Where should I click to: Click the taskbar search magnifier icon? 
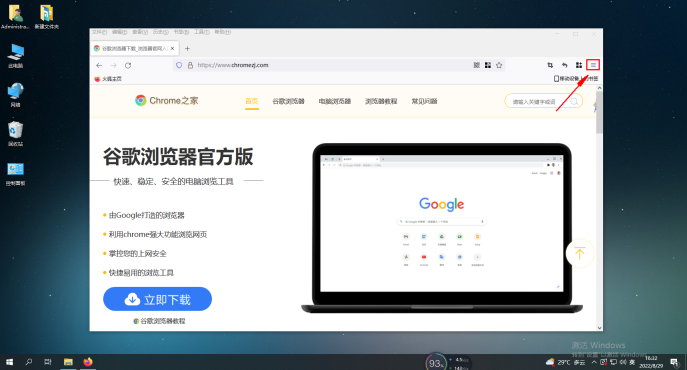(x=28, y=362)
